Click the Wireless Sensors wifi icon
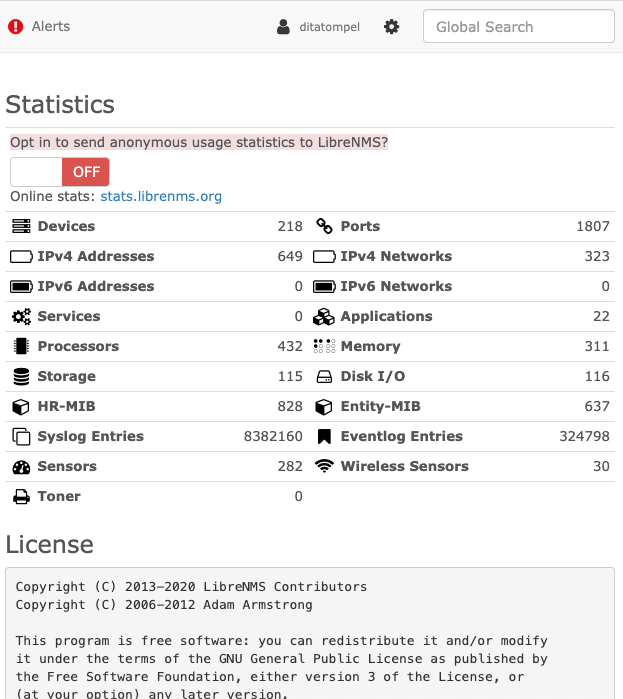The image size is (623, 699). tap(324, 466)
